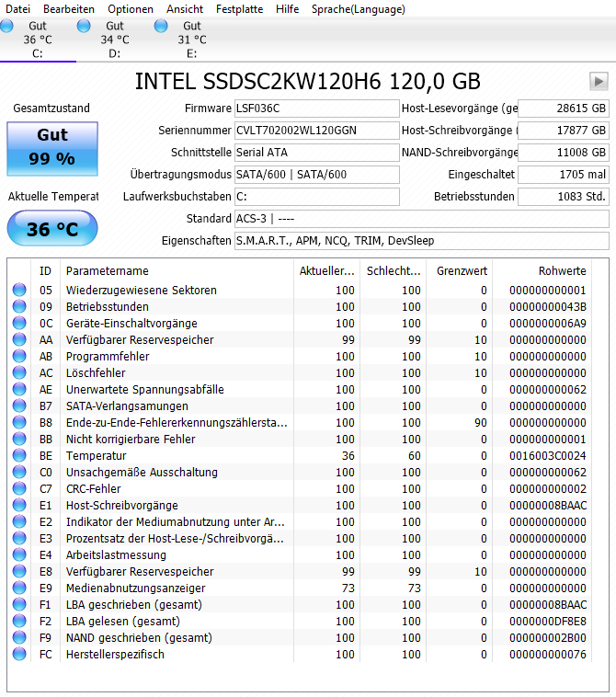Click the Eigenschaften field
This screenshot has height=697, width=616.
pos(422,241)
